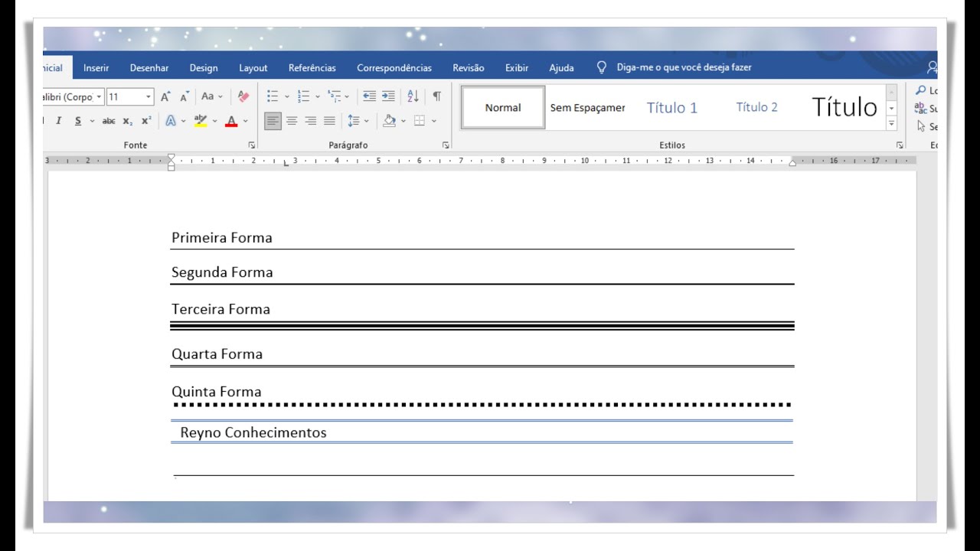Justify the paragraph text
Image resolution: width=980 pixels, height=551 pixels.
click(329, 121)
